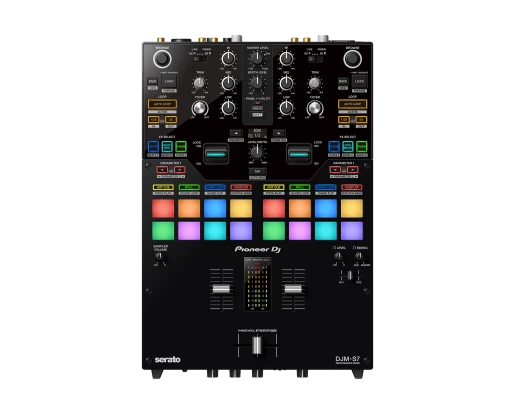Turn the left deck BROWSE rotary selector
Image resolution: width=515 pixels, height=415 pixels.
tap(162, 59)
